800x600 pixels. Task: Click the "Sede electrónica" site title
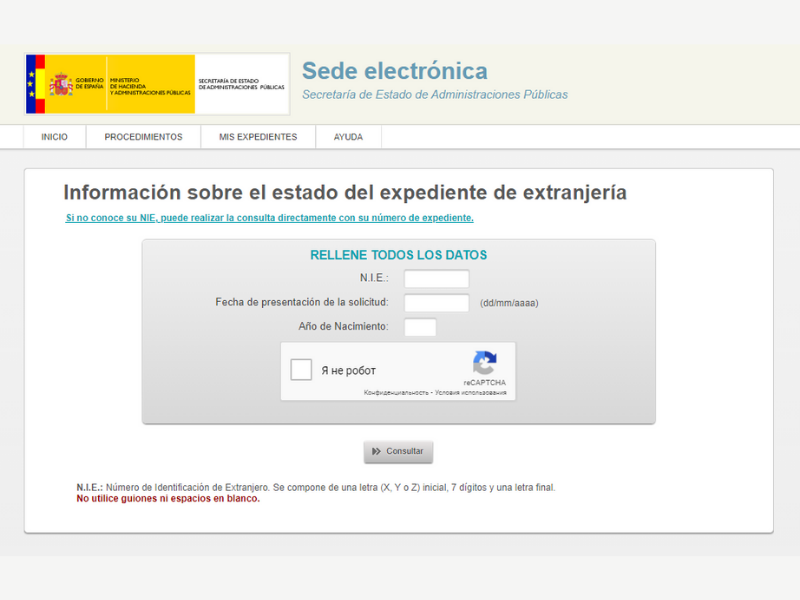point(395,71)
